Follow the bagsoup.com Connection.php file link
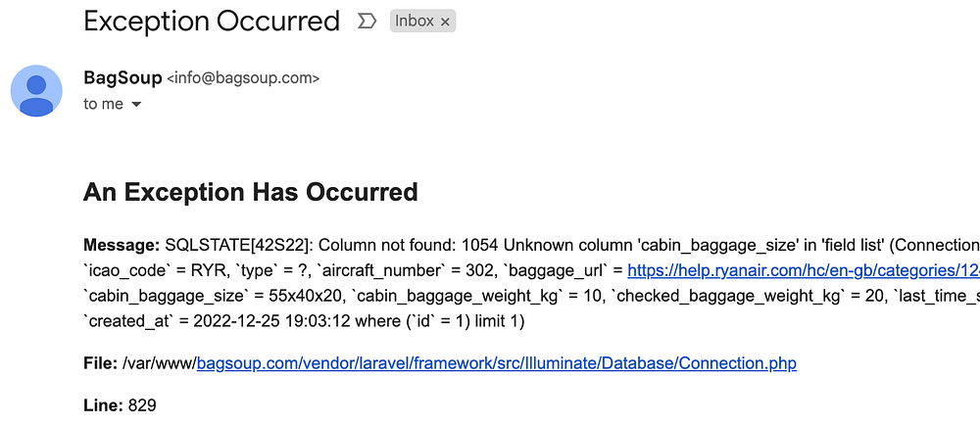Image resolution: width=980 pixels, height=426 pixels. pos(496,363)
